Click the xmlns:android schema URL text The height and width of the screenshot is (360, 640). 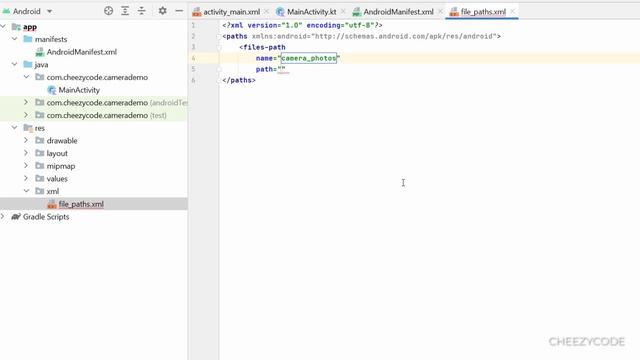pos(404,36)
